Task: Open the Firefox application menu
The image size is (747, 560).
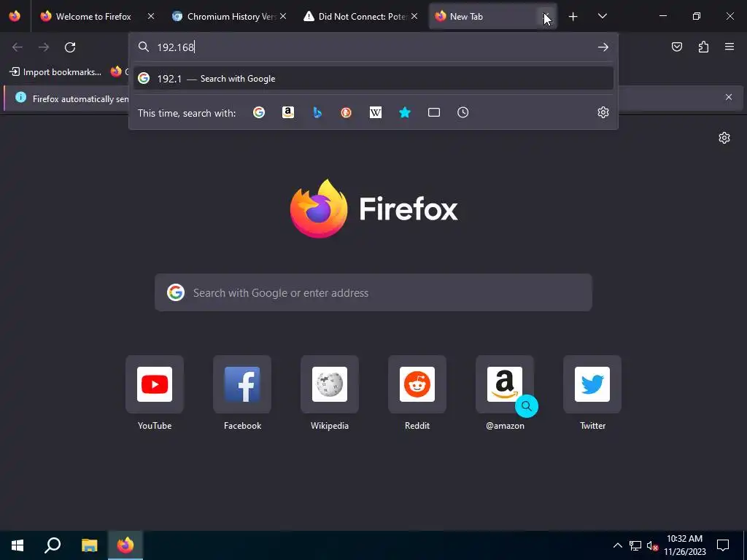Action: click(x=729, y=47)
